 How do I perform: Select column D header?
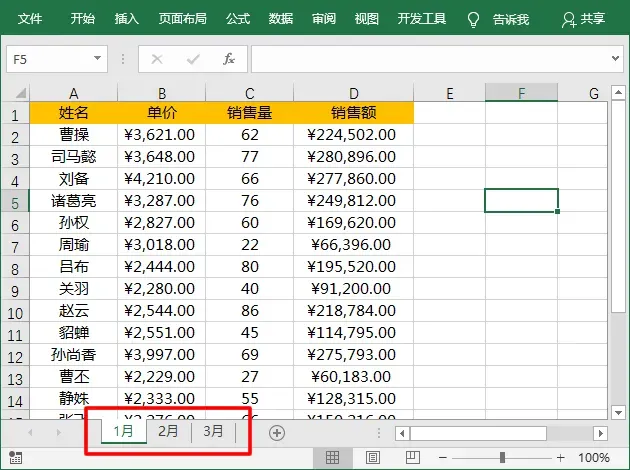[354, 93]
